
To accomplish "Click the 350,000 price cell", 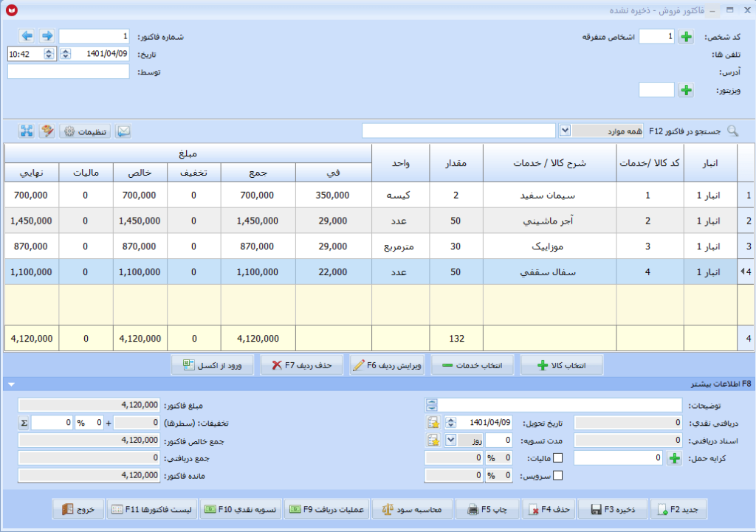I will point(333,195).
